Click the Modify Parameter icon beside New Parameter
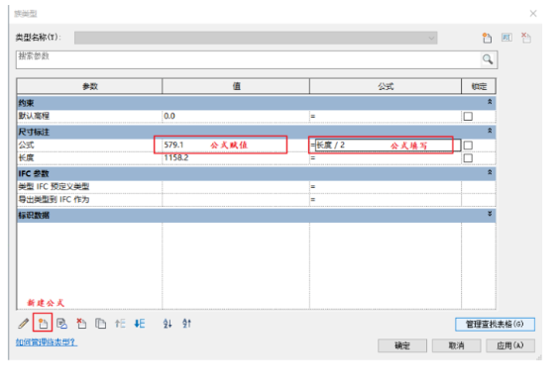This screenshot has height=392, width=560. (x=62, y=324)
